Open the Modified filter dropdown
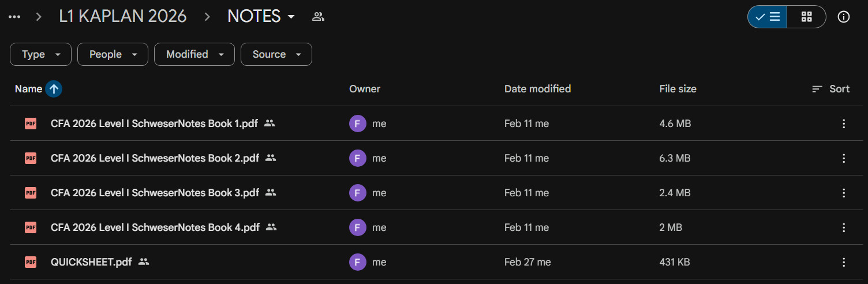 tap(194, 54)
